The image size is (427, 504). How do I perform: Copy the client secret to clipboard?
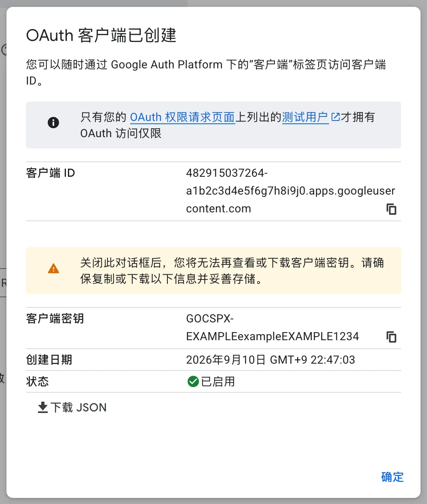coord(391,337)
